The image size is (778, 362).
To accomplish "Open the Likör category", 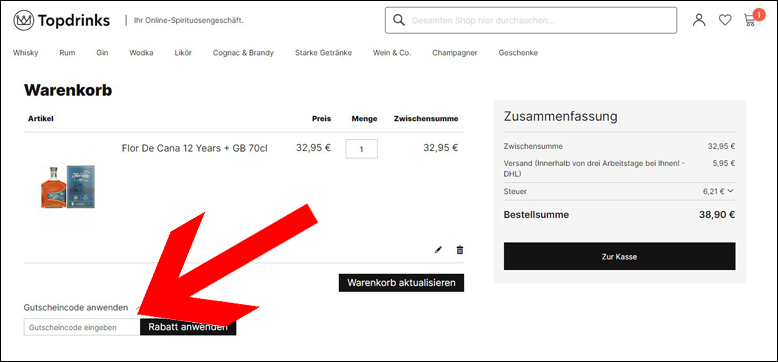I will coord(183,53).
